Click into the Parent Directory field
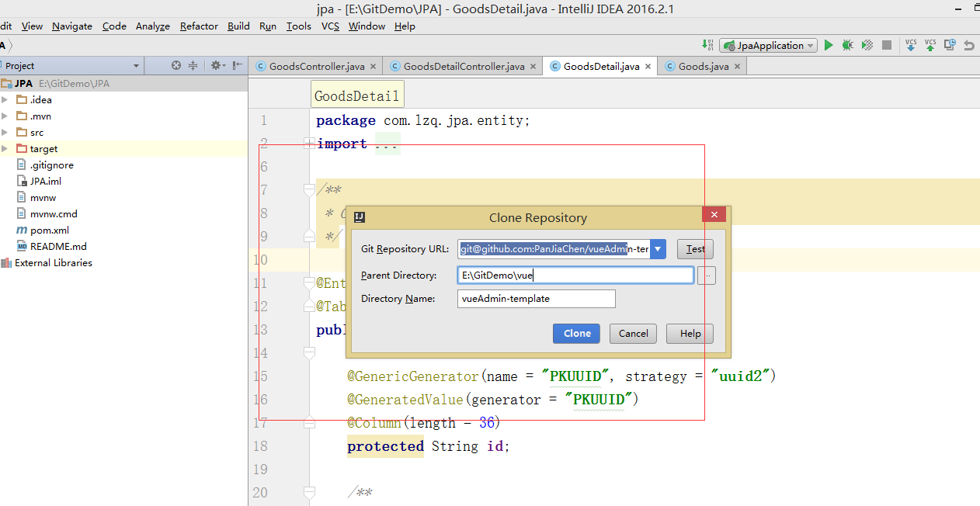Image resolution: width=980 pixels, height=506 pixels. click(575, 275)
